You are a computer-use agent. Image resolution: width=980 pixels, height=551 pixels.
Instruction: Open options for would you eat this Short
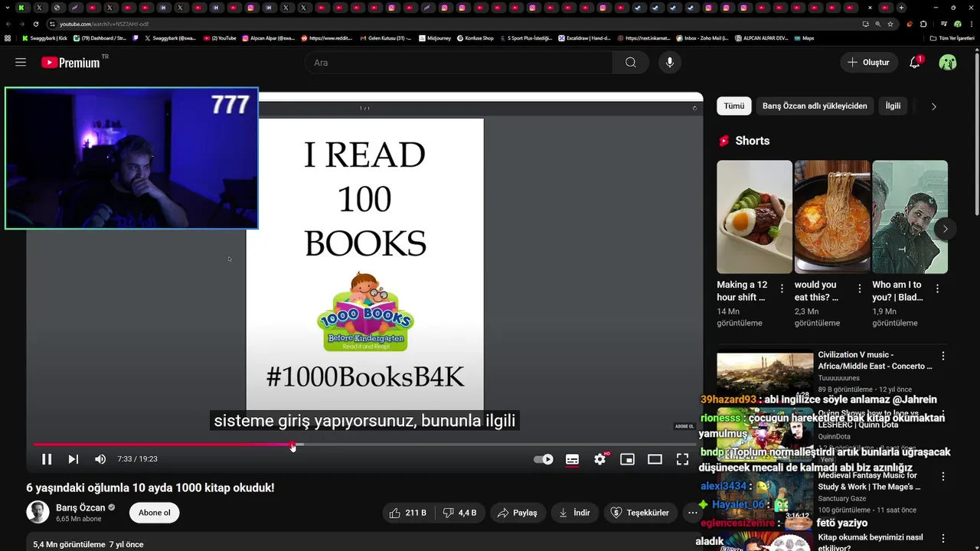click(x=859, y=289)
